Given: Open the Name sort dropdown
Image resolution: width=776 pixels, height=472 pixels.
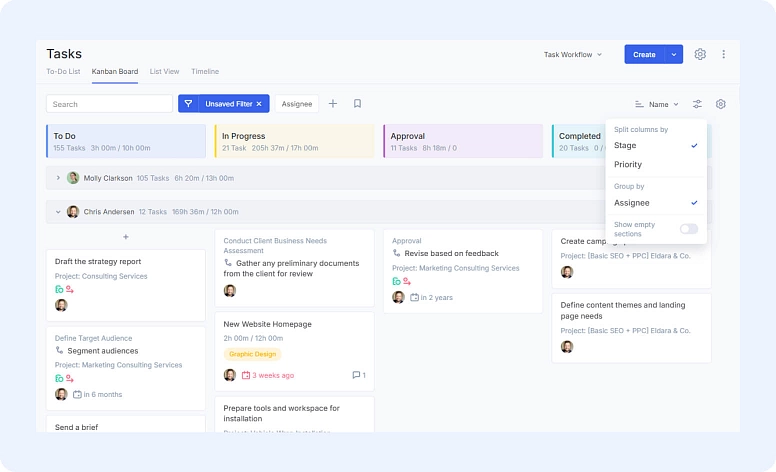Looking at the screenshot, I should point(657,104).
